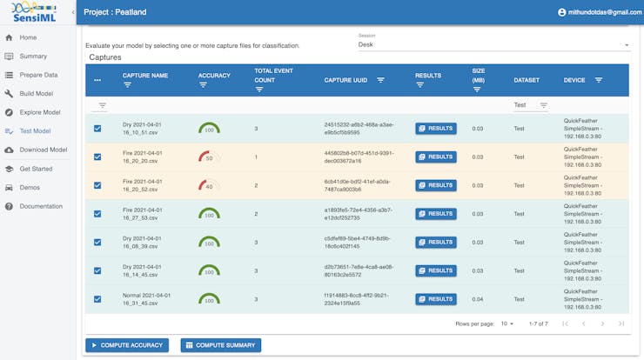
Task: Navigate to Build Model in sidebar
Action: click(x=36, y=94)
